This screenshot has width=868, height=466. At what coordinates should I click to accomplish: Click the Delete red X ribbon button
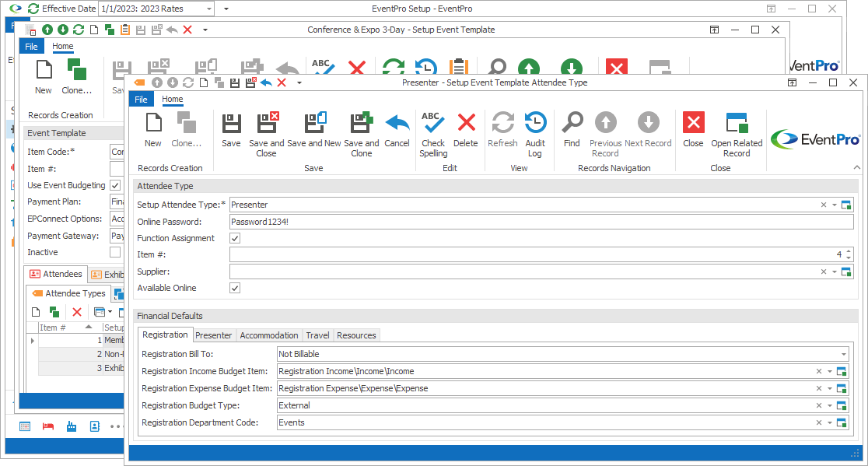coord(466,131)
